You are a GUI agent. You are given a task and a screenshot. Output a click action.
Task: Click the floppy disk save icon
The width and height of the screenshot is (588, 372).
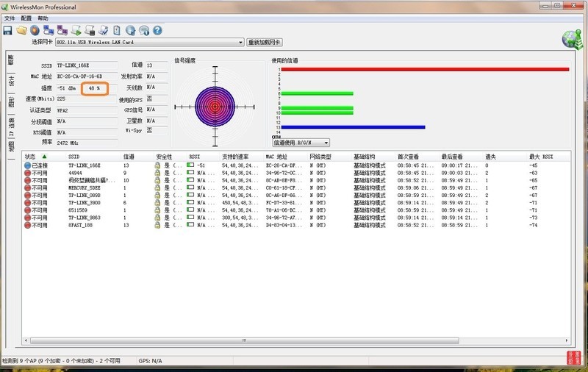7,30
